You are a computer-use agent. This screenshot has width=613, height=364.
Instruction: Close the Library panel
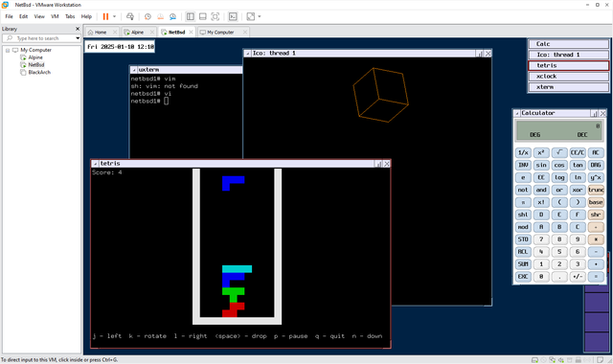(78, 29)
